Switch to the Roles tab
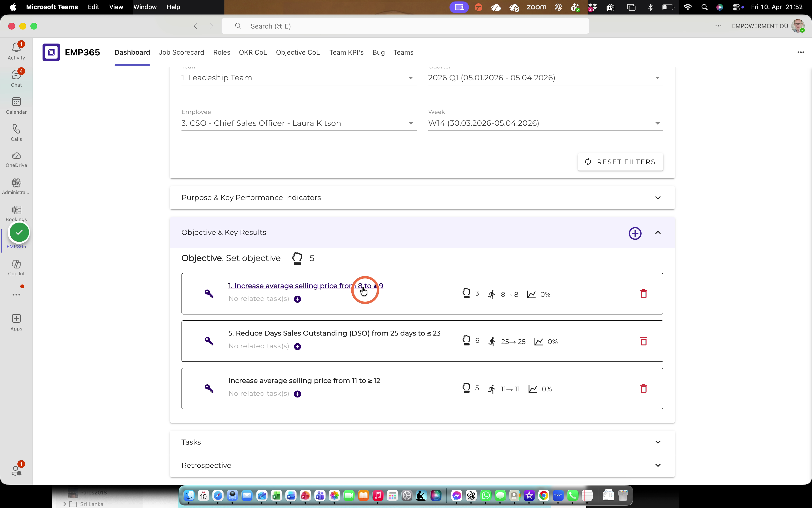The width and height of the screenshot is (812, 508). click(221, 52)
